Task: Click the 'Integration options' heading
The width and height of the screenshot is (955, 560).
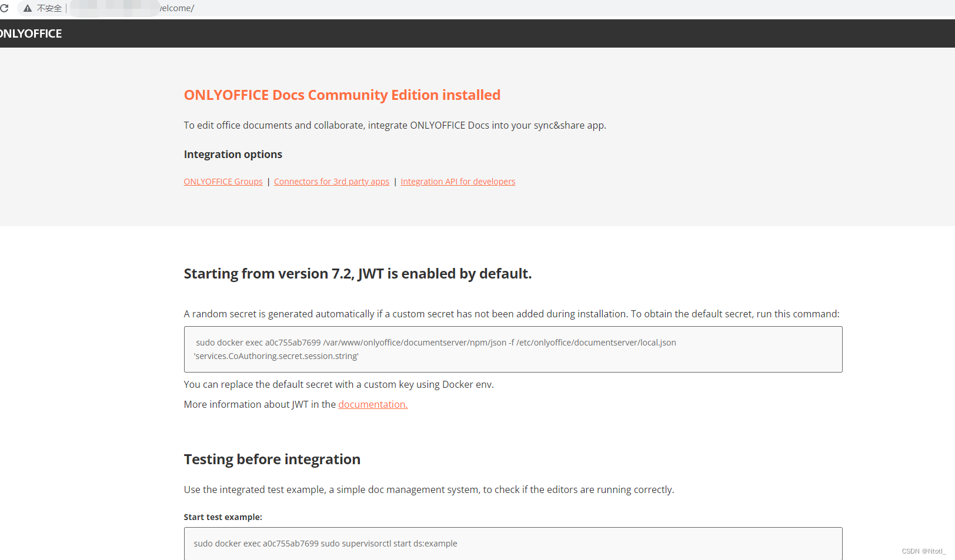Action: [x=233, y=154]
